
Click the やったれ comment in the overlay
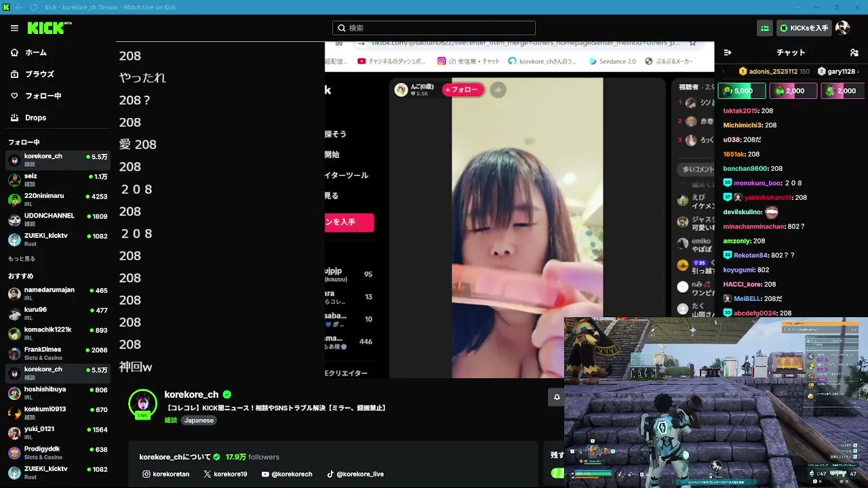[142, 78]
